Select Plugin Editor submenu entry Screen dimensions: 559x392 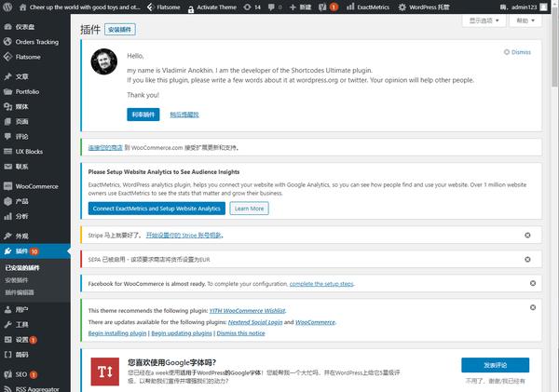point(20,292)
